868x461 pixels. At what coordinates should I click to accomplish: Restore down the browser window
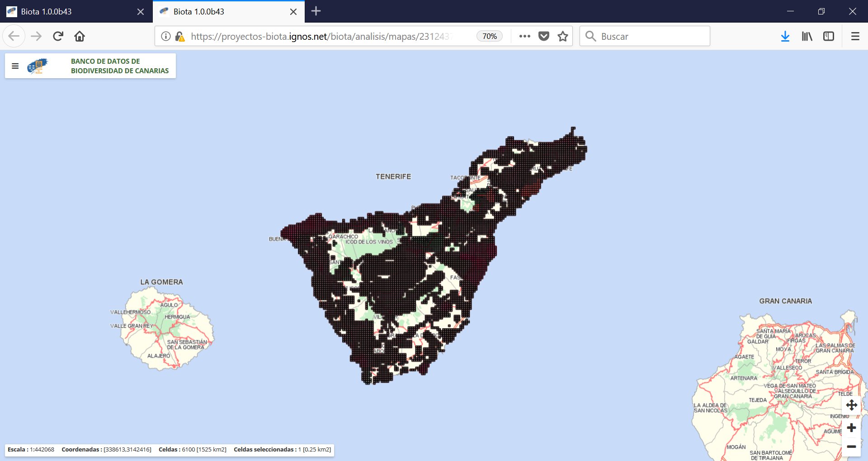pyautogui.click(x=821, y=11)
